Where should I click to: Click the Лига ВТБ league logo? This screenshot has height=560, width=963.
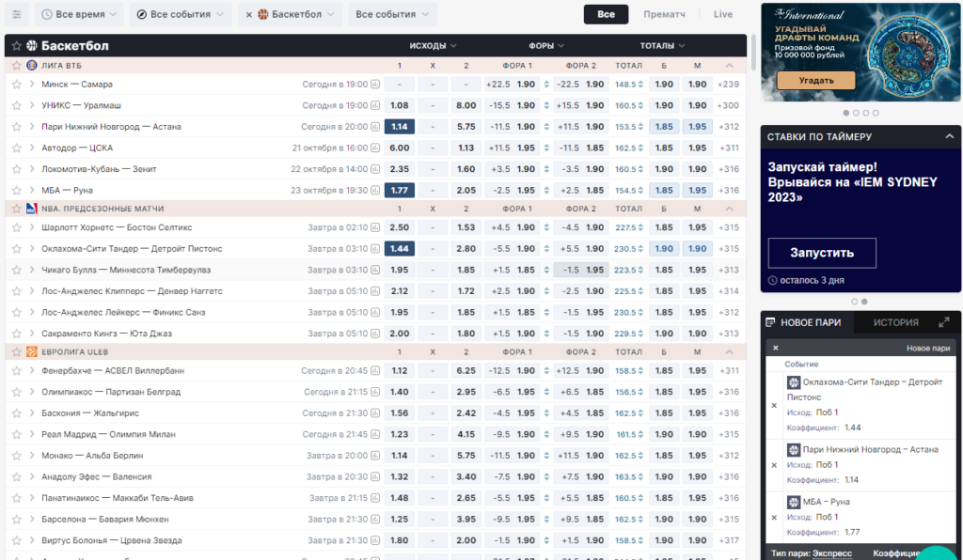point(32,66)
